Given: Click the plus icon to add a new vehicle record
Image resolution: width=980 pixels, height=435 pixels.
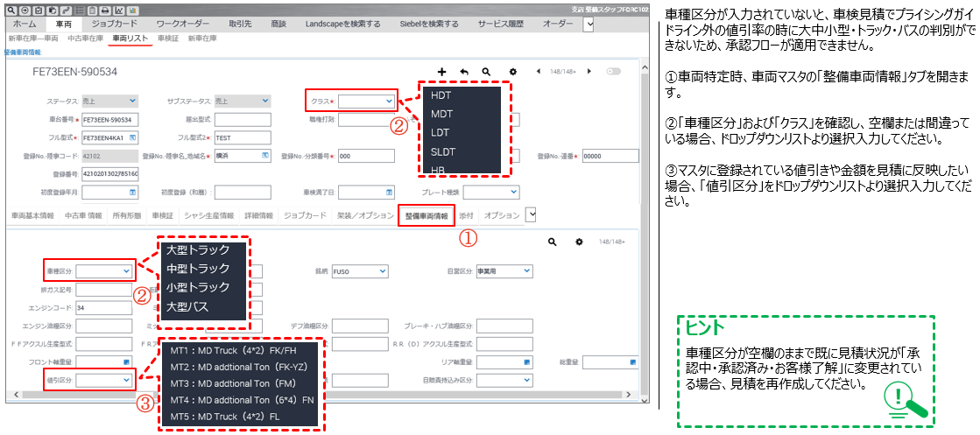Looking at the screenshot, I should [x=441, y=71].
